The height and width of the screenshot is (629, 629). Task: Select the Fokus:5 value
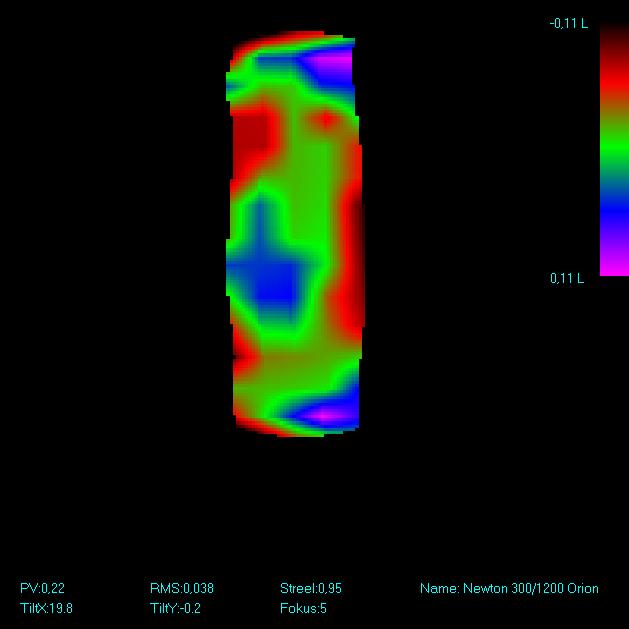(303, 608)
